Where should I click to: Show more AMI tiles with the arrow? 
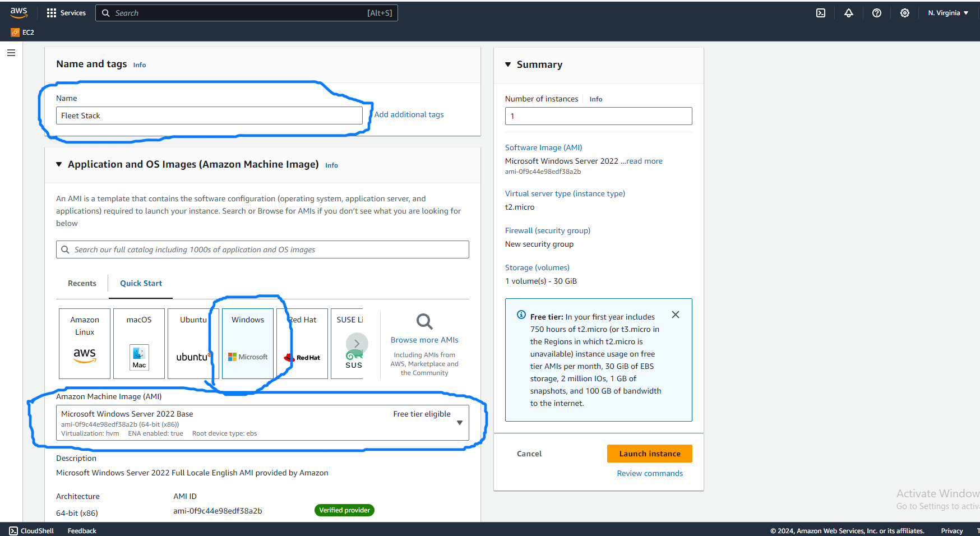pos(357,344)
